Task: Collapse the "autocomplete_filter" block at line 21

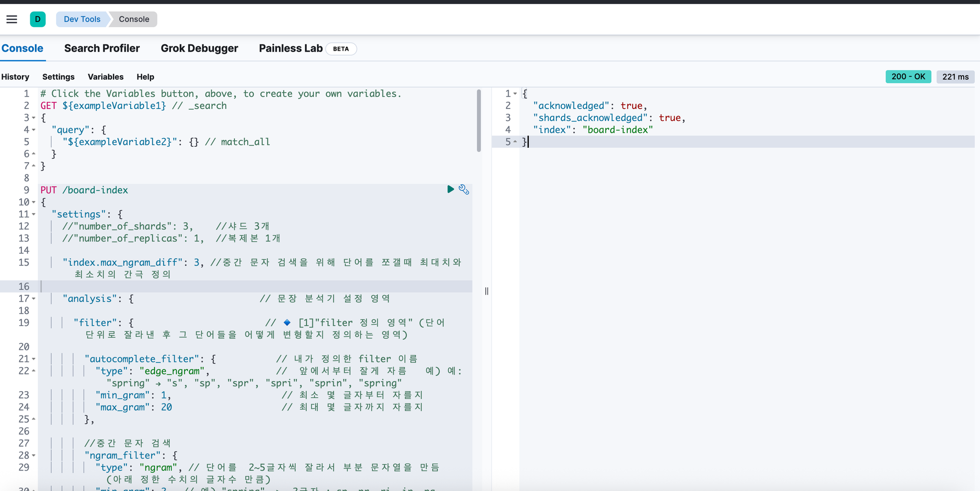Action: coord(33,359)
